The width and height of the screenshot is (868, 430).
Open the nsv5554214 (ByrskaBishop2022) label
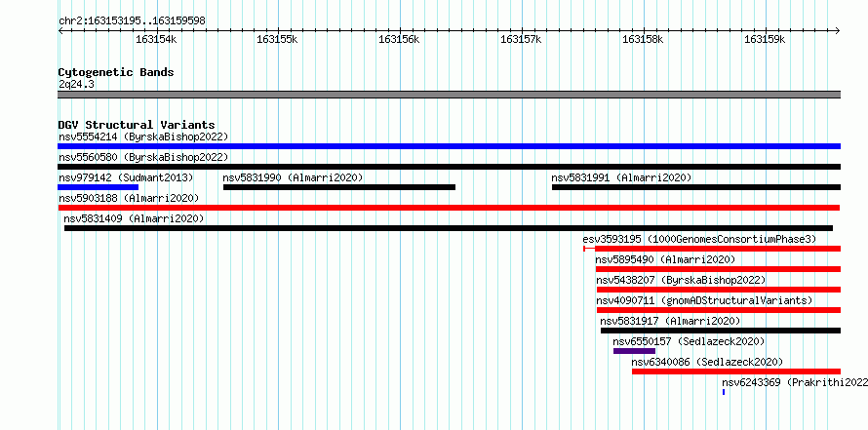click(x=143, y=137)
